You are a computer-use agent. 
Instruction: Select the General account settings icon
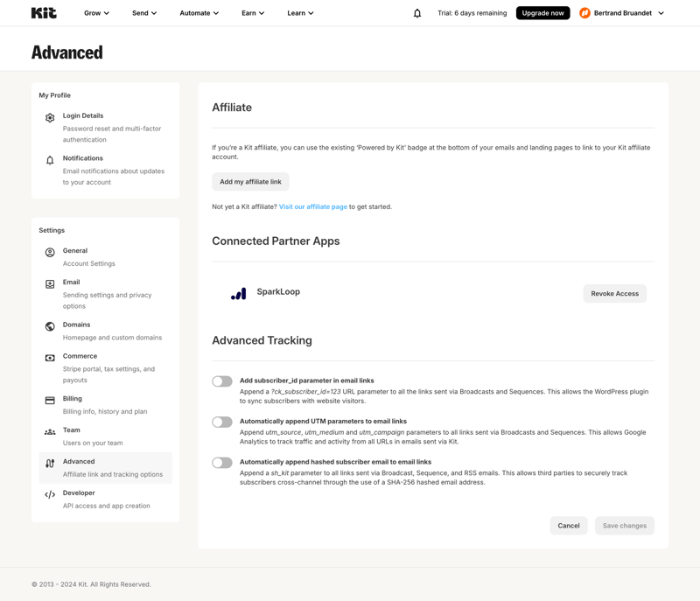[x=50, y=251]
